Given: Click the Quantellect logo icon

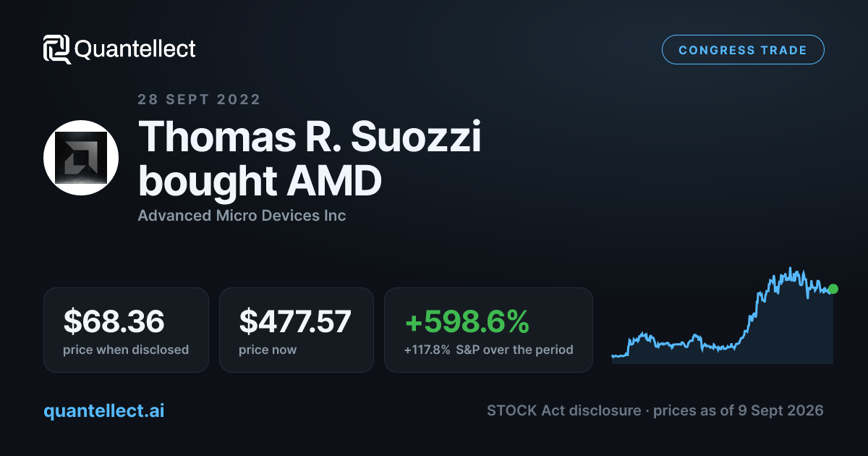Looking at the screenshot, I should click(x=57, y=49).
